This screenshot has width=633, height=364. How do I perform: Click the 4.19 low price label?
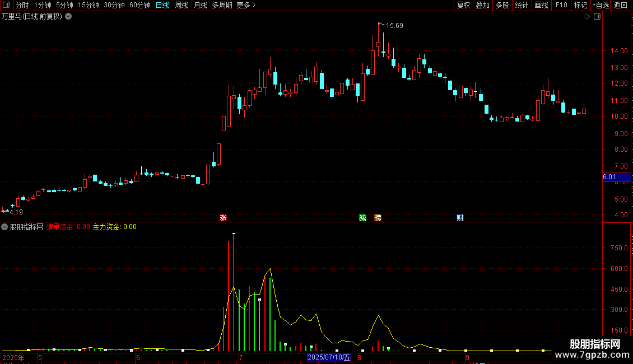click(16, 212)
